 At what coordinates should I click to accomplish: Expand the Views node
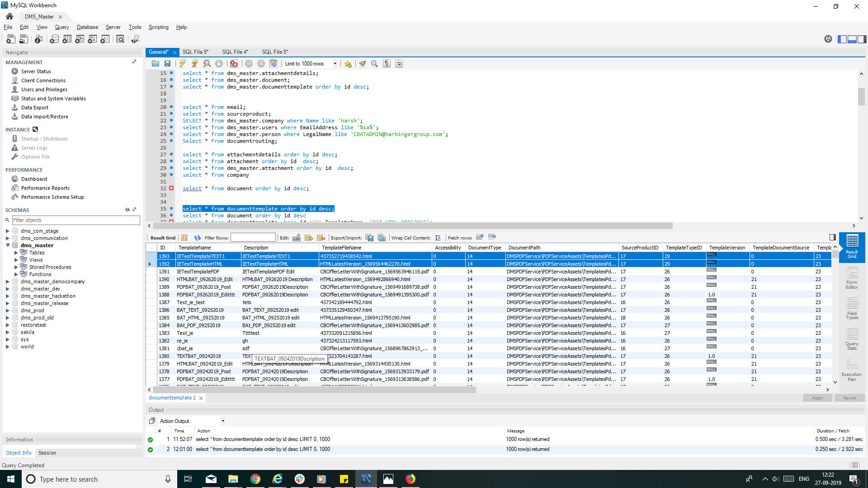tap(16, 260)
